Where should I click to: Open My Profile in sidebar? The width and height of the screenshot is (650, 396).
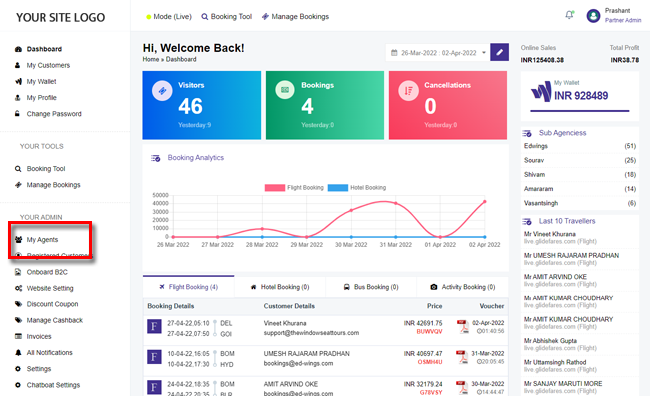click(x=41, y=97)
